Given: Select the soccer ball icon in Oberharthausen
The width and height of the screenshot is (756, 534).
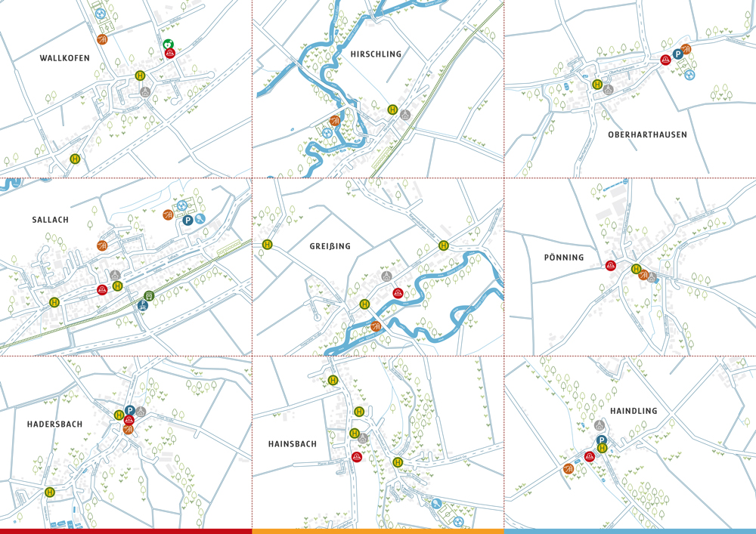Looking at the screenshot, I should 689,76.
